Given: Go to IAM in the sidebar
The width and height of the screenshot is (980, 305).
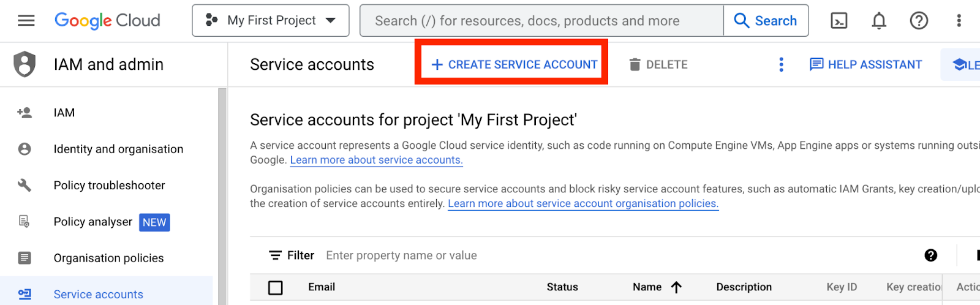Looking at the screenshot, I should pos(64,113).
